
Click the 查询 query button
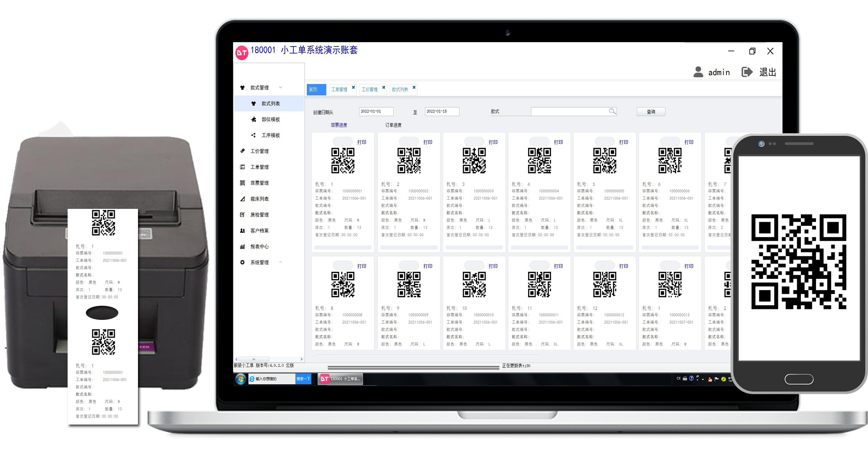651,112
